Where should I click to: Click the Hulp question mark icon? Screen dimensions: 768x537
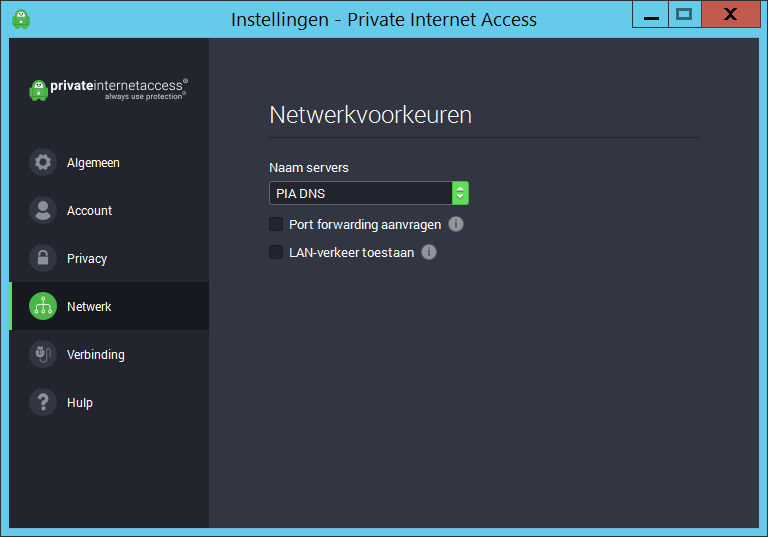click(x=43, y=402)
